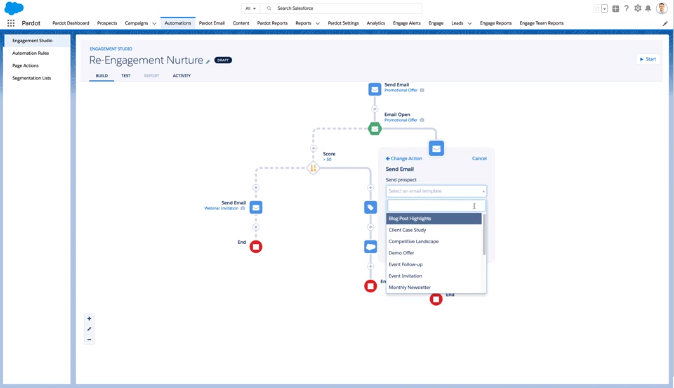The height and width of the screenshot is (388, 674).
Task: Open the Notifications bell icon
Action: point(648,8)
